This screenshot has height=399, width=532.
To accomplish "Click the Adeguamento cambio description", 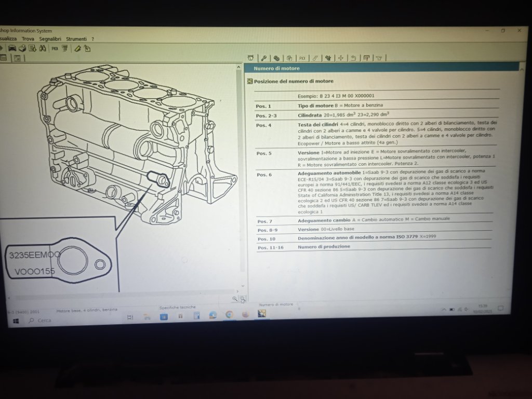I will pyautogui.click(x=374, y=220).
